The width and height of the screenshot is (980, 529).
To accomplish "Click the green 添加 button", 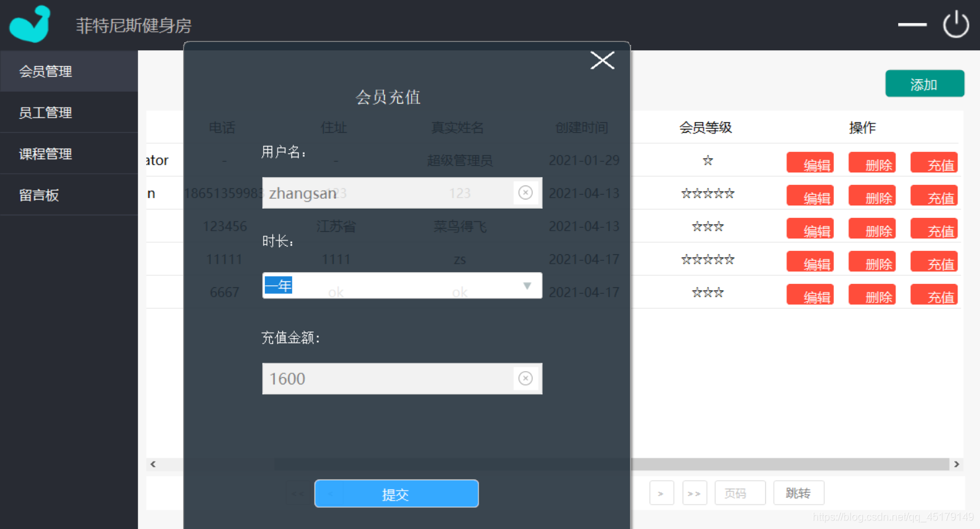I will [924, 84].
